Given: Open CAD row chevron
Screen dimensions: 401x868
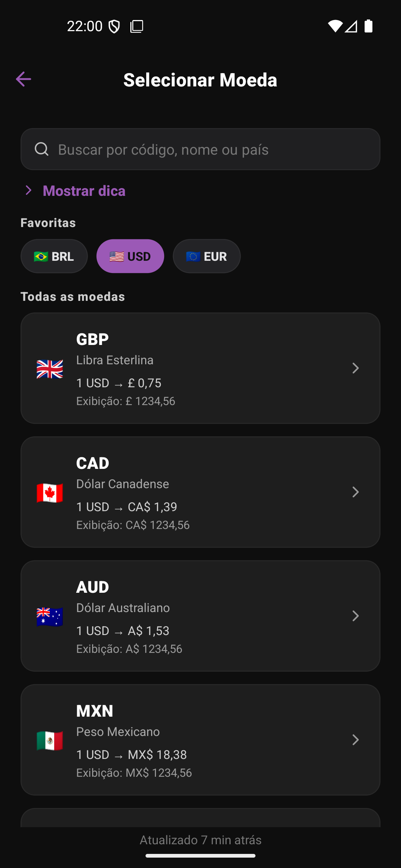Looking at the screenshot, I should [355, 492].
